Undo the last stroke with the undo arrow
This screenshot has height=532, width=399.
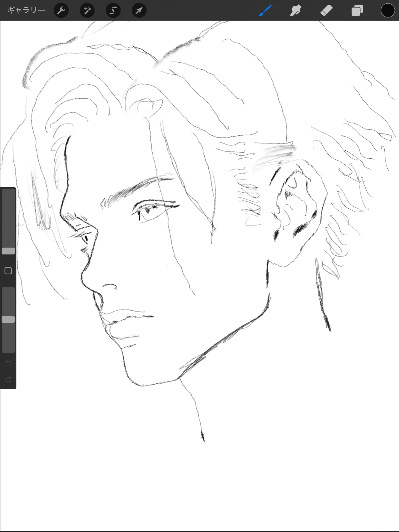pos(8,363)
